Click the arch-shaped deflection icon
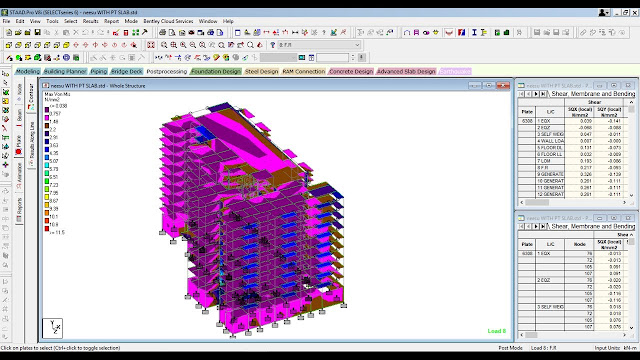This screenshot has height=360, width=640. (407, 32)
